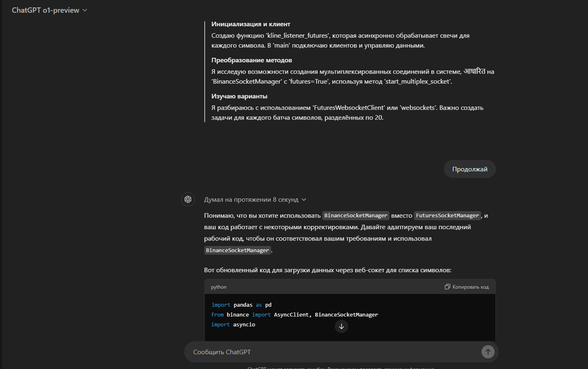Click the "import asyncio" code line
Viewport: 588px width, 369px height.
pyautogui.click(x=233, y=324)
